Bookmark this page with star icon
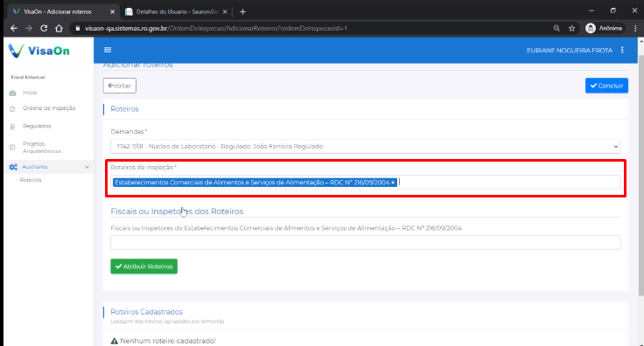 (571, 28)
